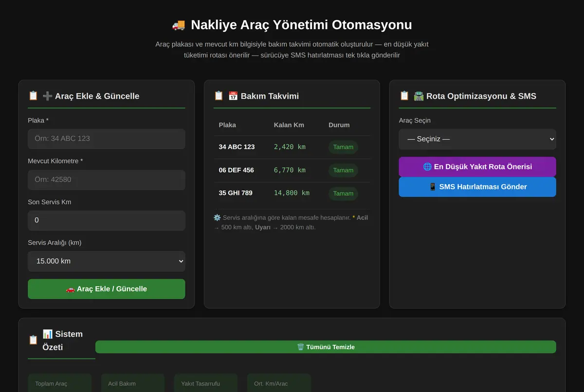Click the Nakliye Araç Yönetimi Otomasyonu title

301,25
